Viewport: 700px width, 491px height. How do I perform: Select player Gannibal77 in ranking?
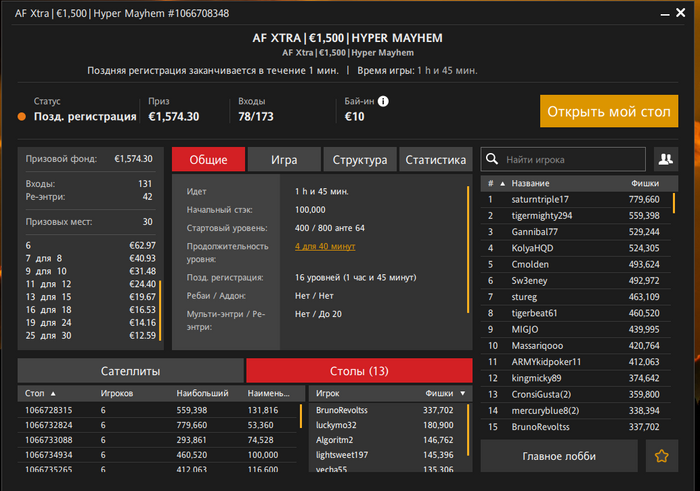576,232
